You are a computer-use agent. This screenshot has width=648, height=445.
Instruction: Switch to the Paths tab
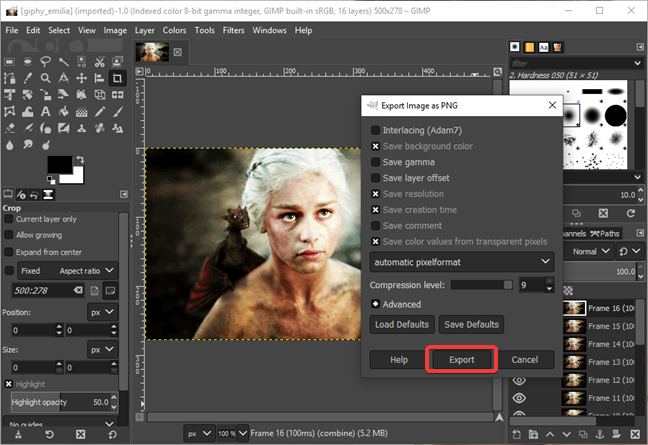(x=605, y=233)
